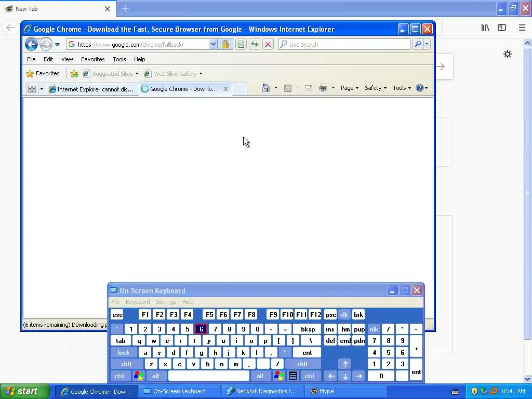Open the Edit menu in Internet Explorer
This screenshot has width=532, height=399.
(x=48, y=59)
